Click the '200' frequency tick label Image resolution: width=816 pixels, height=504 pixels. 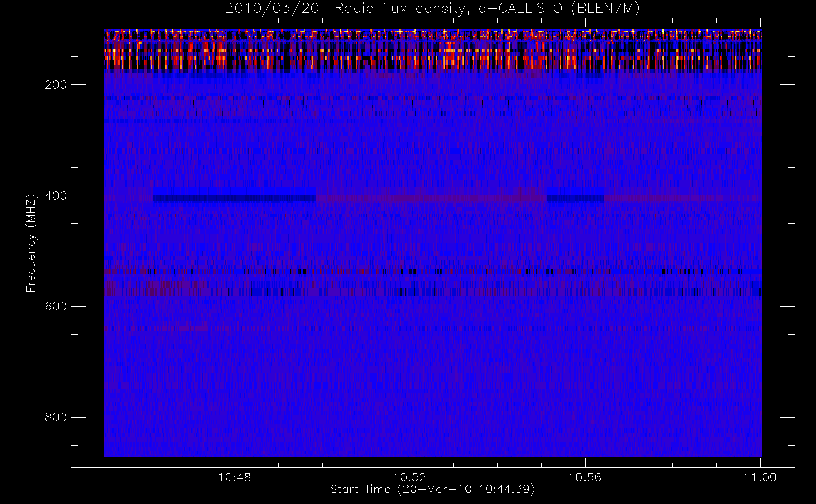[x=55, y=85]
